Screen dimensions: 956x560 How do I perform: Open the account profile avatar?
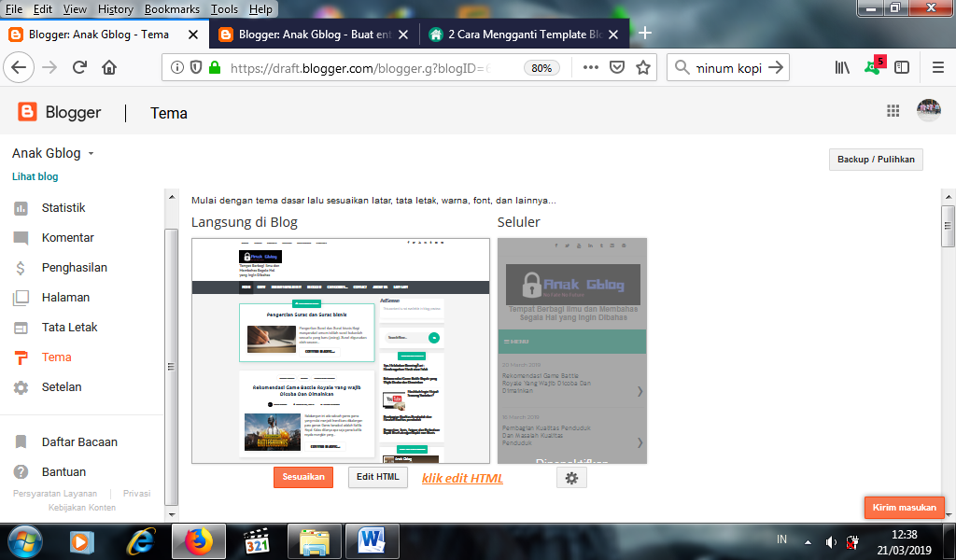929,110
